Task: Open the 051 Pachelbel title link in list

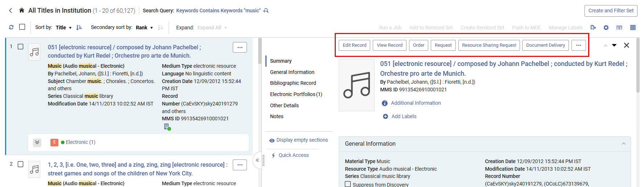Action: [124, 51]
